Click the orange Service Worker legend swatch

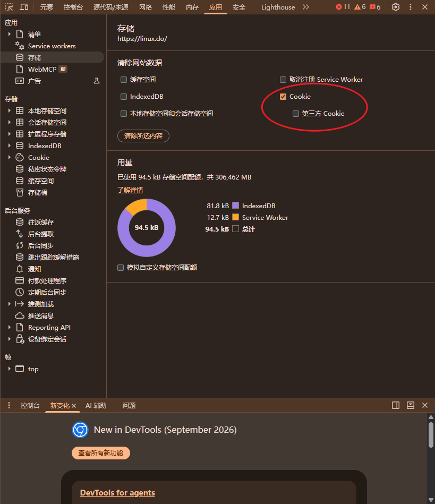(236, 217)
